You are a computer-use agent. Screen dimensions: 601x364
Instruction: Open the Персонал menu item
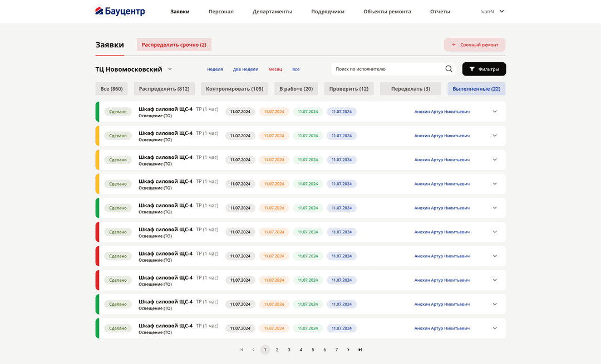(220, 11)
